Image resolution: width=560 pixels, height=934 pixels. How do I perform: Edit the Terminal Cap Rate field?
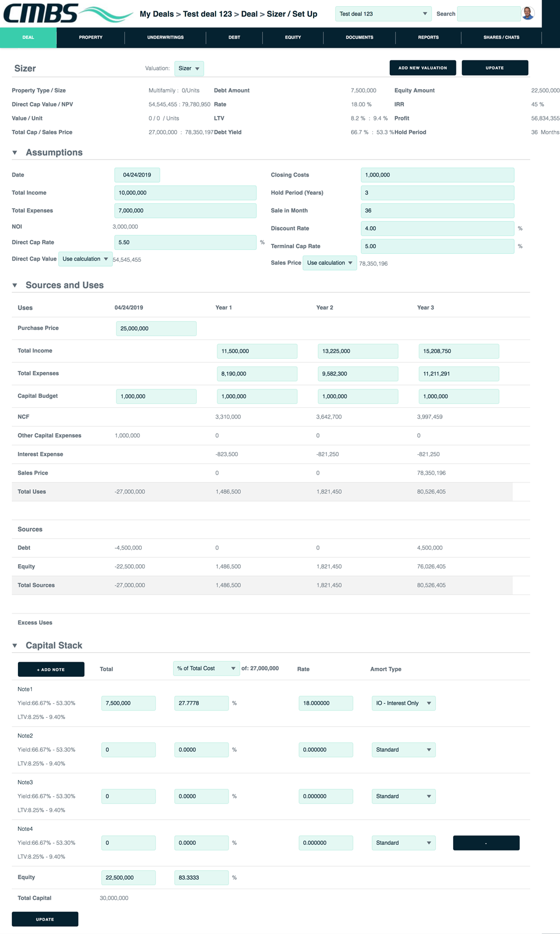click(437, 247)
